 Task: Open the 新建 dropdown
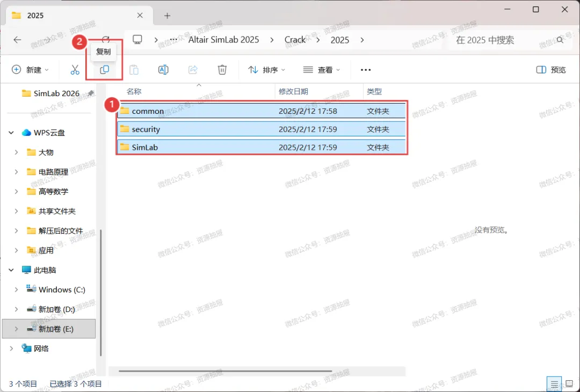pyautogui.click(x=30, y=70)
